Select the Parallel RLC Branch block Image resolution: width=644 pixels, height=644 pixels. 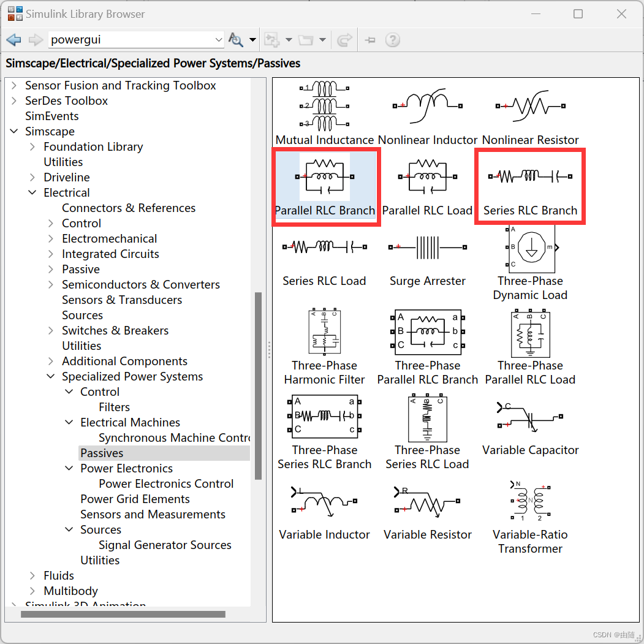pyautogui.click(x=325, y=185)
